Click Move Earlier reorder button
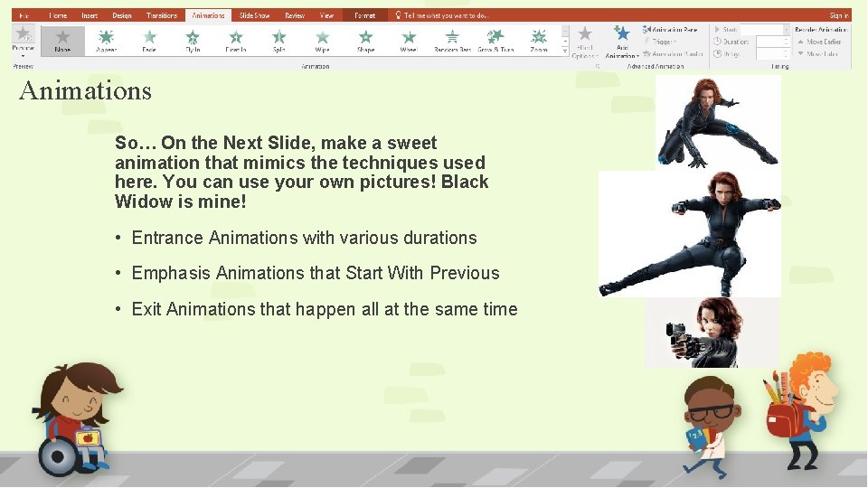This screenshot has height=488, width=868. point(819,42)
